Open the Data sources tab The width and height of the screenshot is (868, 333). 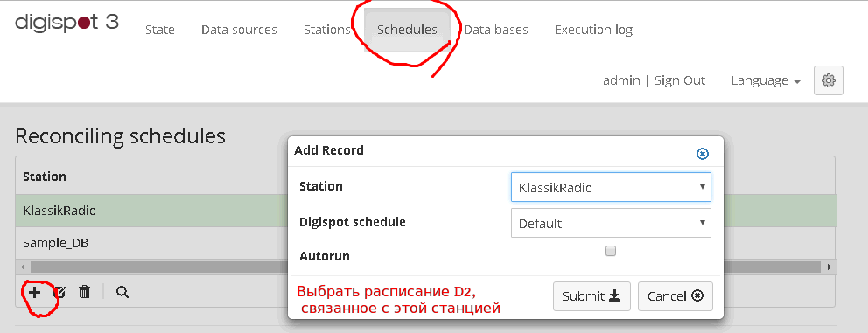[x=239, y=30]
